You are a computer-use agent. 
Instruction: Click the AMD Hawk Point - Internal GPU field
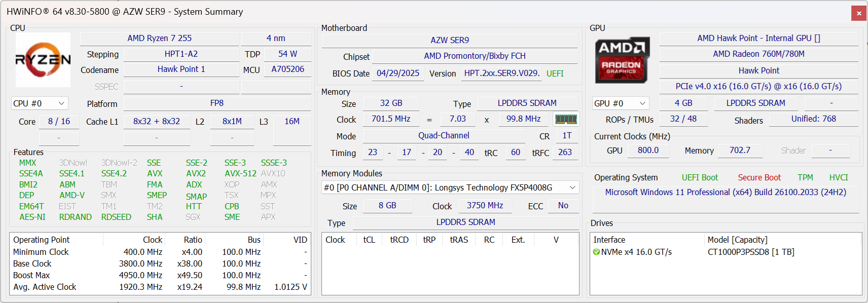pyautogui.click(x=758, y=39)
